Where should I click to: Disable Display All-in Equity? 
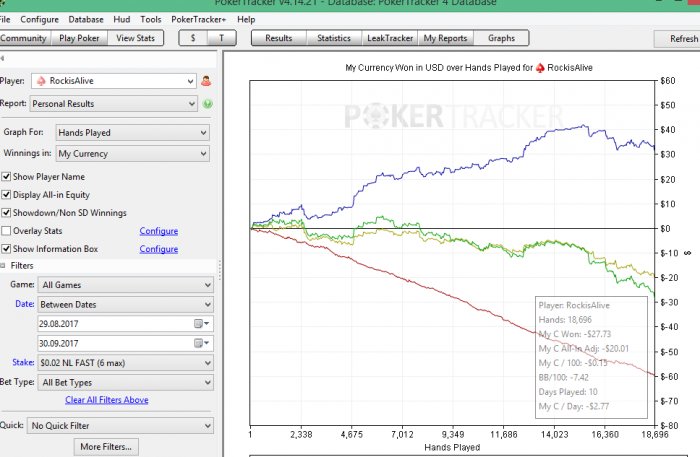(x=6, y=195)
